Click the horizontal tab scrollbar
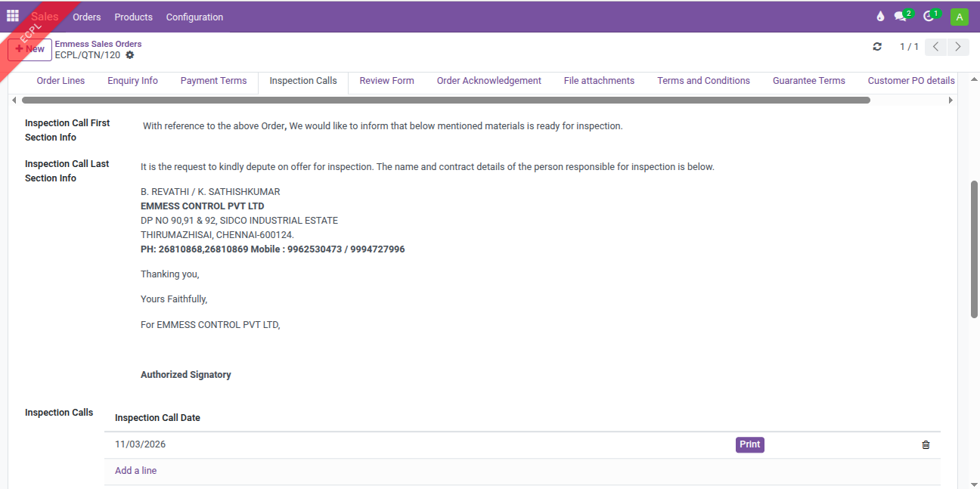 pos(446,100)
